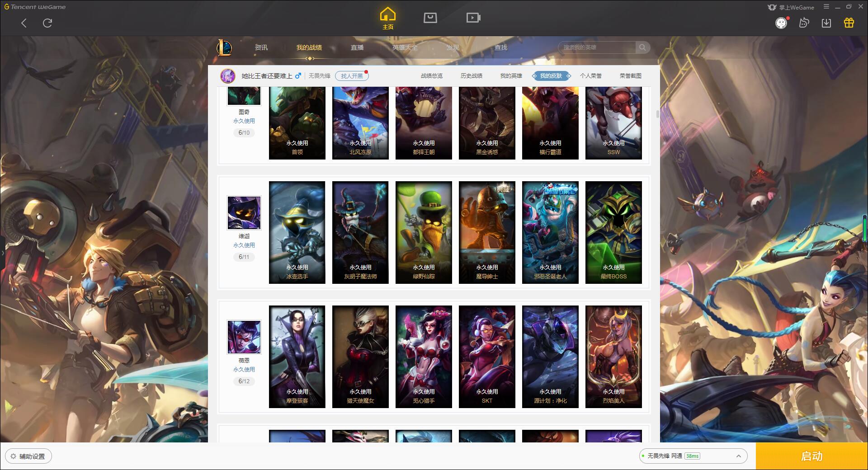Open the 邪恶圣诞老人 skin card
The height and width of the screenshot is (470, 868).
tap(550, 233)
